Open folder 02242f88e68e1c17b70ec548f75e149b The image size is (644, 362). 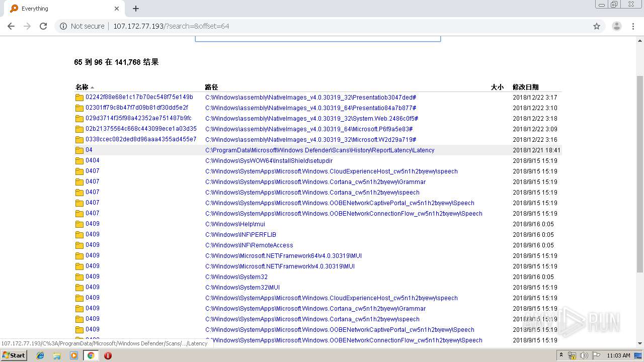[x=139, y=97]
